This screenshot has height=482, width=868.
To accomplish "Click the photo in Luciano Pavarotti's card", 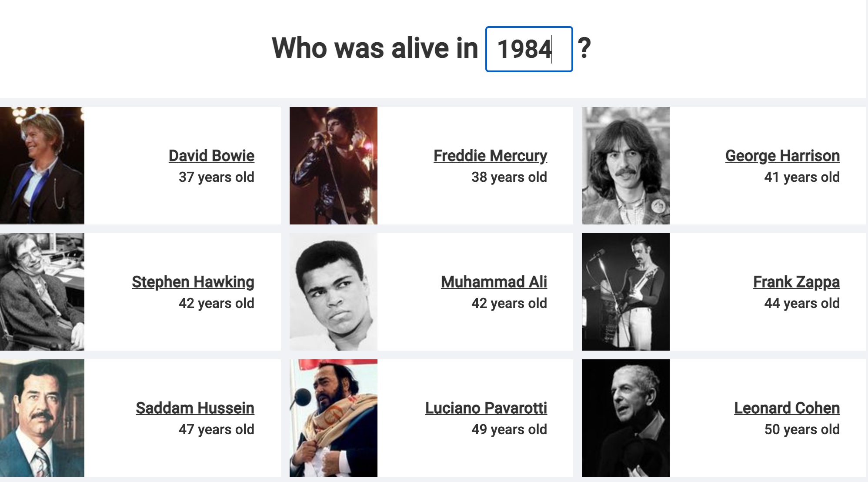I will [334, 418].
